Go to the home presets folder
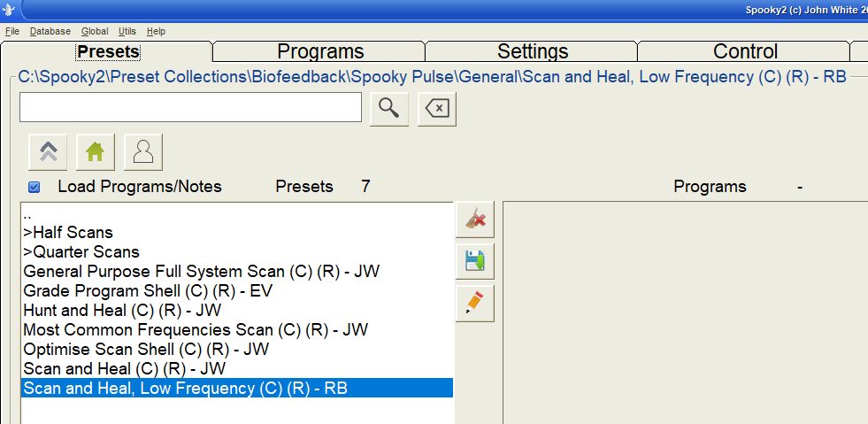This screenshot has height=424, width=868. point(96,152)
